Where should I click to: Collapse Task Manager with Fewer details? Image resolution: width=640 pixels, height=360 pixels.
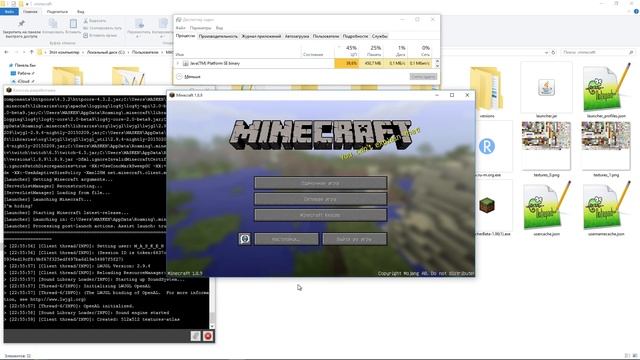coord(189,77)
